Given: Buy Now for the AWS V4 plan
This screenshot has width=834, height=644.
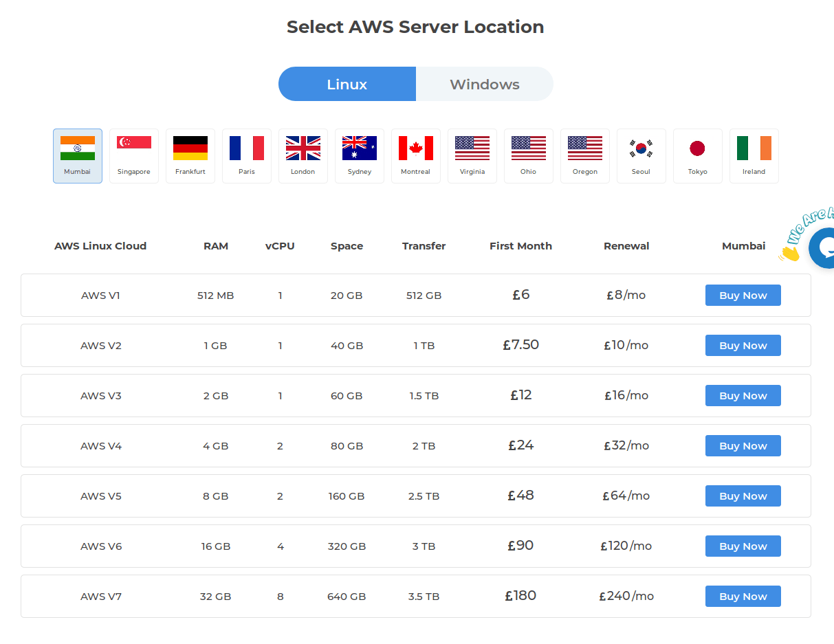Looking at the screenshot, I should (743, 446).
